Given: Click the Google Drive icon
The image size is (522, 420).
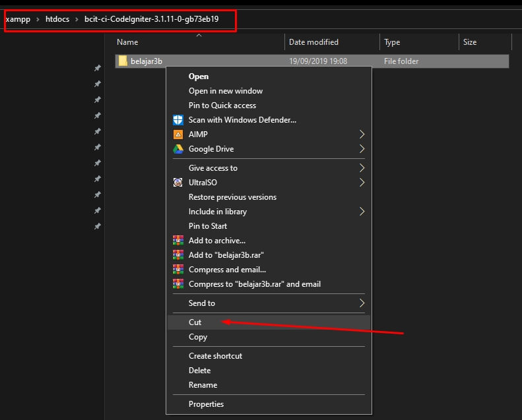Looking at the screenshot, I should pos(178,149).
